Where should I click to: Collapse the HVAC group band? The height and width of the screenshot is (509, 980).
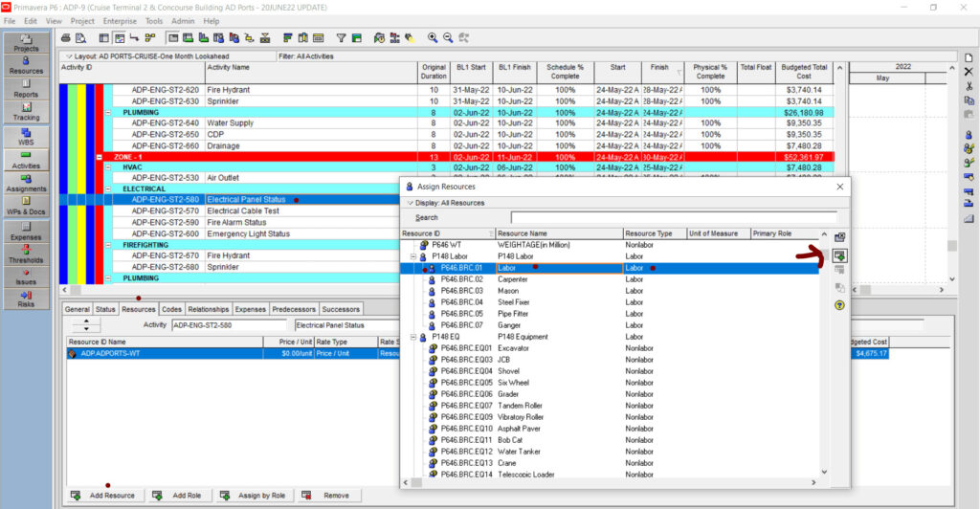[x=108, y=167]
